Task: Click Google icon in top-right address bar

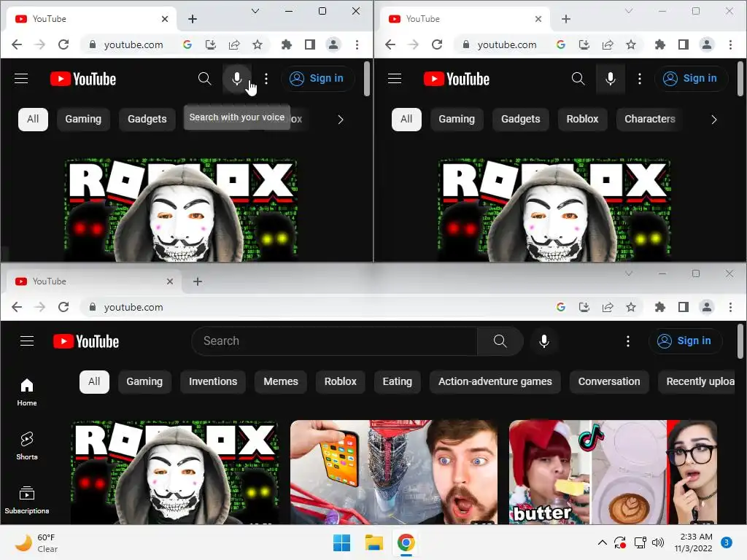Action: point(561,44)
